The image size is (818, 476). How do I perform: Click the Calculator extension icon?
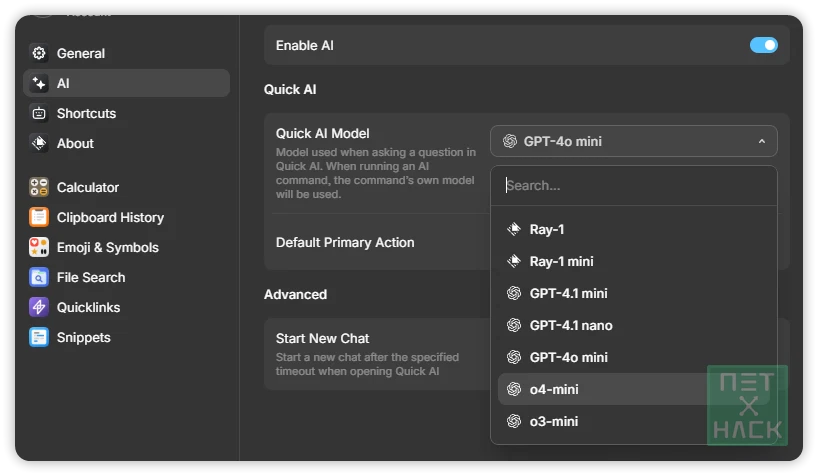39,187
